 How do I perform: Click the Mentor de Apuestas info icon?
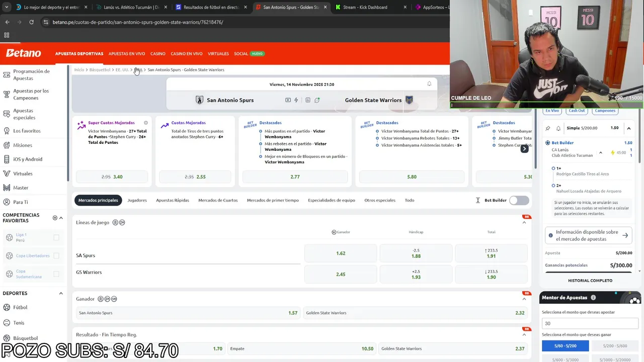click(593, 298)
